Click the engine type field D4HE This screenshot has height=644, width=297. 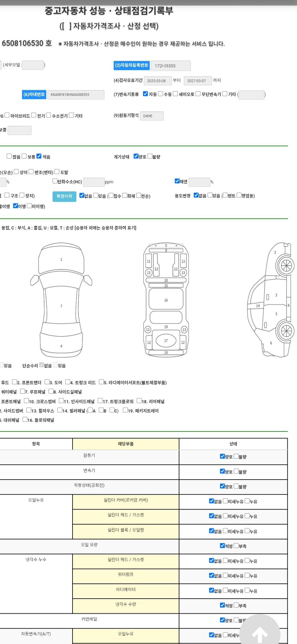coord(152,116)
